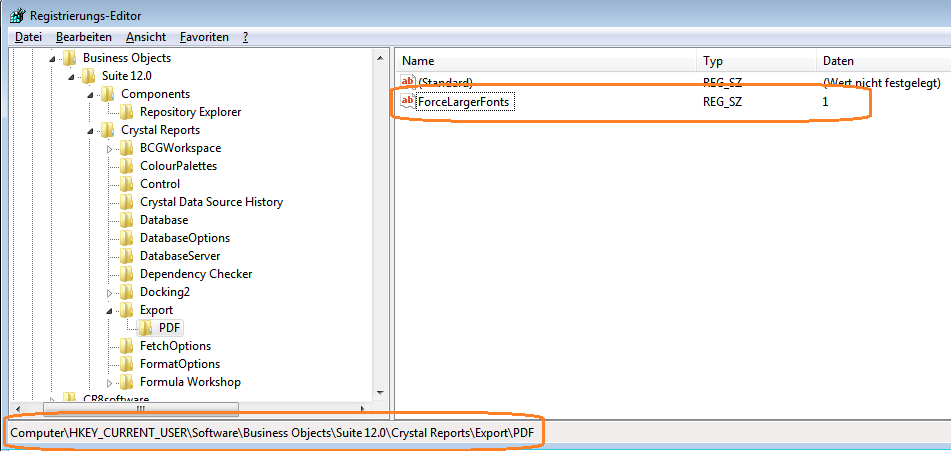Select the PDF key label
The height and width of the screenshot is (451, 951).
click(169, 328)
